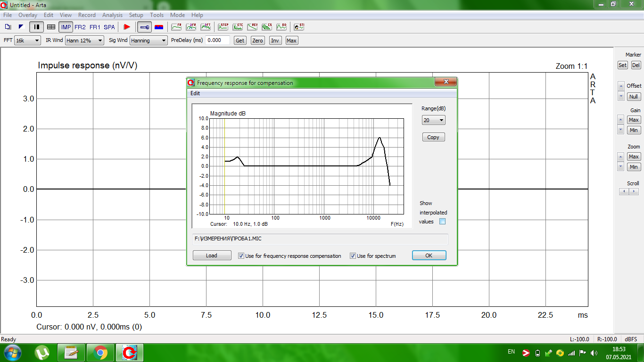This screenshot has width=644, height=362.
Task: Click the red-blue waveform toolbar icon
Action: [x=159, y=27]
